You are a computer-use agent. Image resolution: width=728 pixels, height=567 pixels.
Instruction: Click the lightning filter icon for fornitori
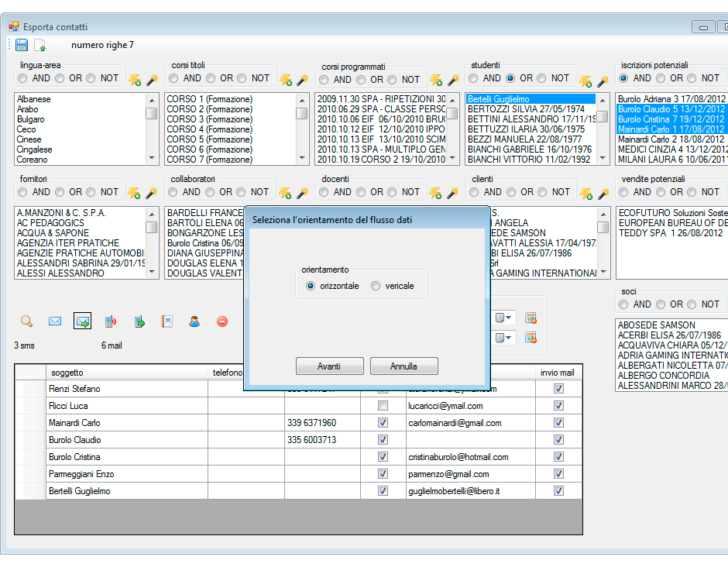pos(134,193)
